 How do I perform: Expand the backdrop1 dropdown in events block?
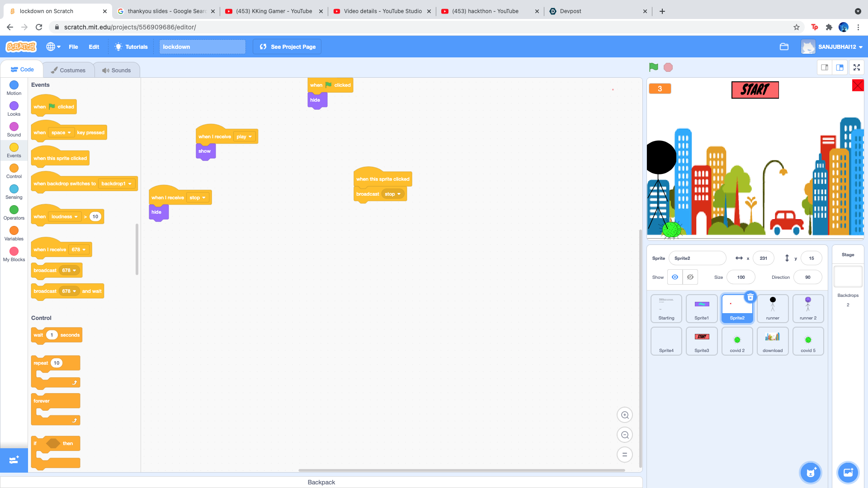(x=117, y=183)
